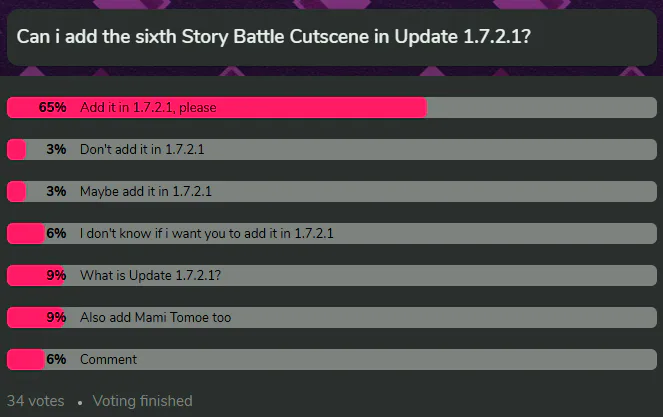Click the 9% label beside 'Also add Mami Tomoe'
This screenshot has height=417, width=663.
pos(56,317)
